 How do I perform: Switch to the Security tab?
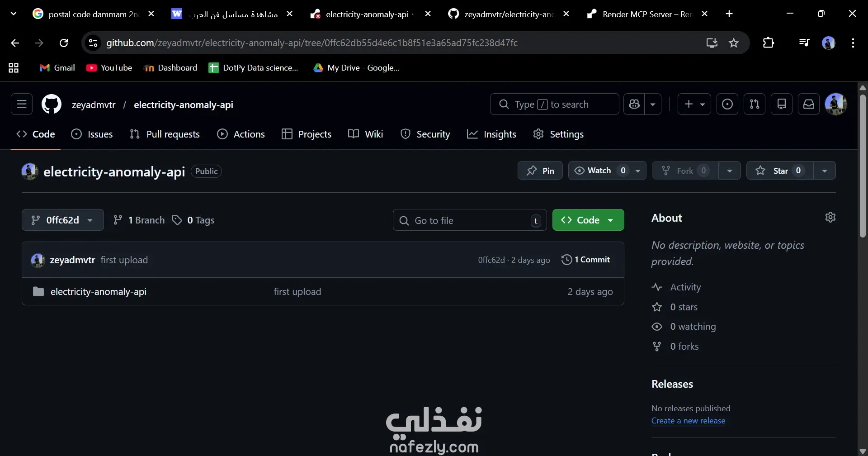[x=425, y=134]
